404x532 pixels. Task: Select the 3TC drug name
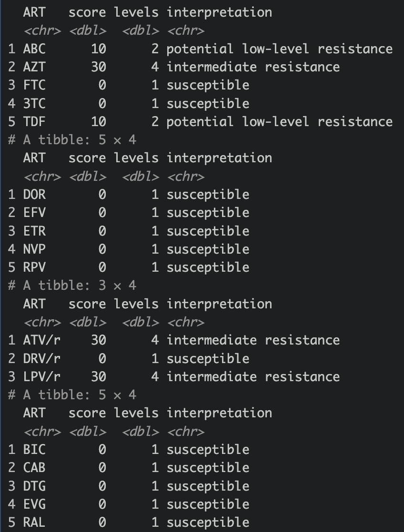point(34,104)
